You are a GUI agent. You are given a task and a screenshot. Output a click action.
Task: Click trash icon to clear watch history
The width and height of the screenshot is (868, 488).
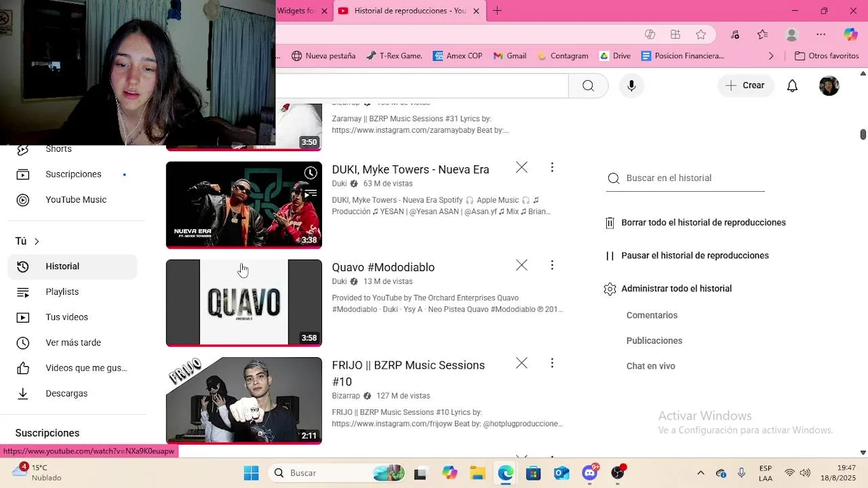[610, 222]
